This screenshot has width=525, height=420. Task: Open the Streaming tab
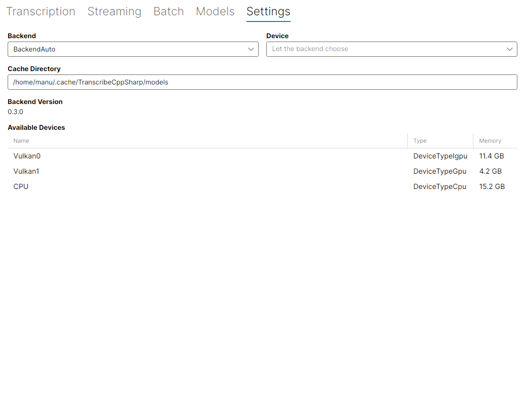tap(115, 11)
